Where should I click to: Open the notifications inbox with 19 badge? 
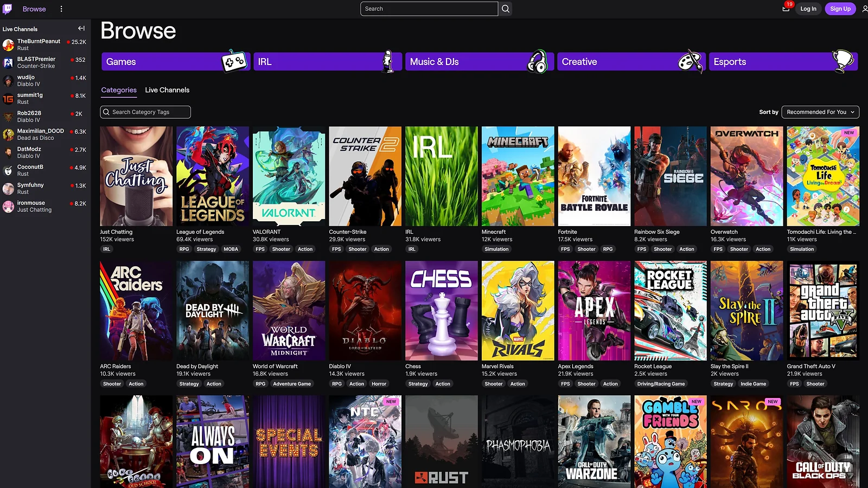[x=786, y=8]
